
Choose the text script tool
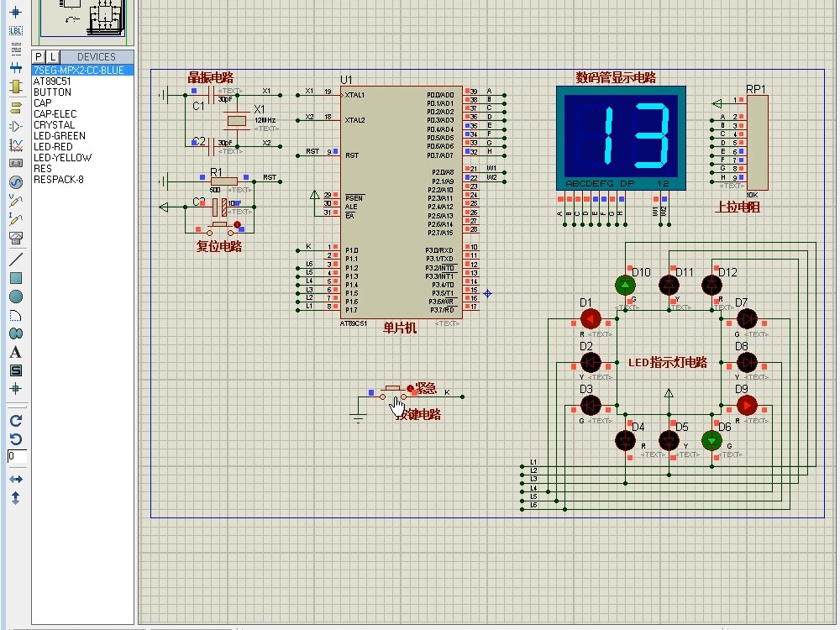coord(16,49)
